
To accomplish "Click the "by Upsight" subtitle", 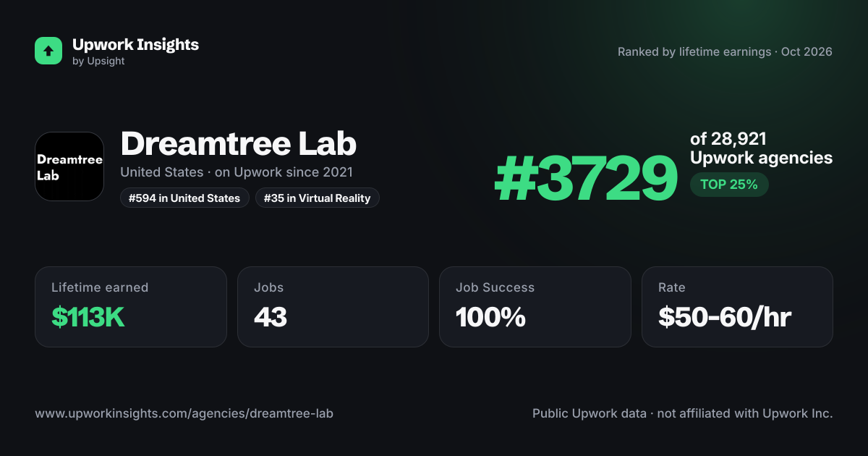I will [98, 62].
